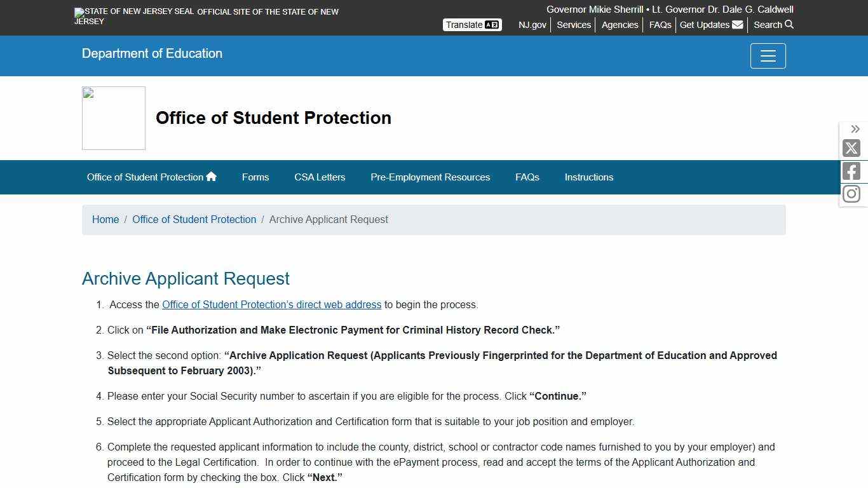Open the FAQs navigation item
868x488 pixels.
pos(527,177)
